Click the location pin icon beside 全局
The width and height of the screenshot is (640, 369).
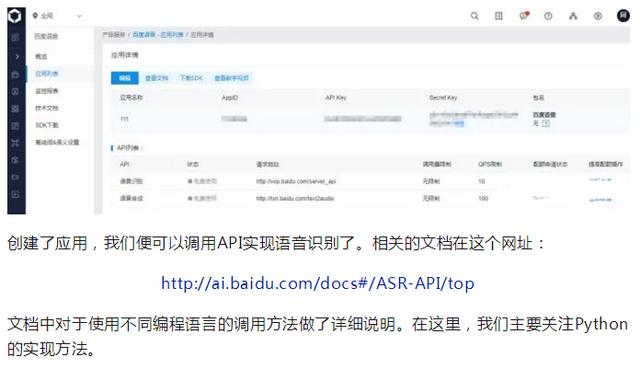click(x=35, y=16)
